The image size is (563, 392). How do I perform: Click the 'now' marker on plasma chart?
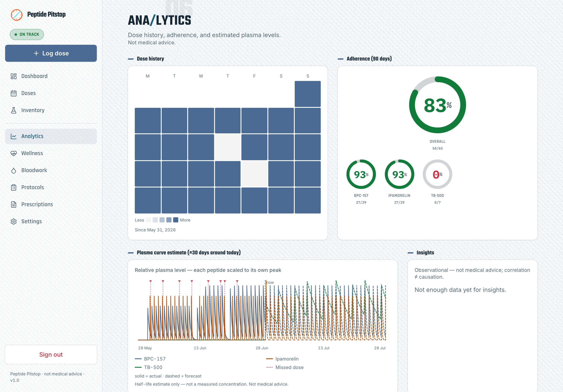click(270, 282)
